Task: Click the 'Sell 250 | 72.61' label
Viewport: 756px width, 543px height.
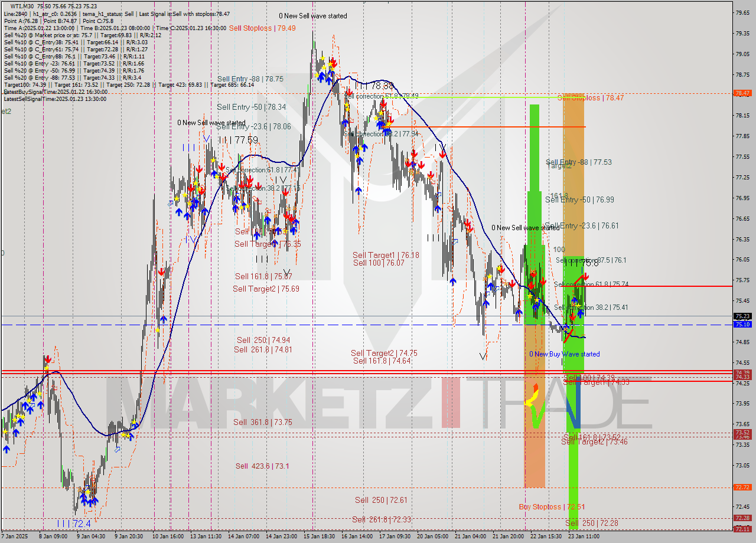Action: 381,500
